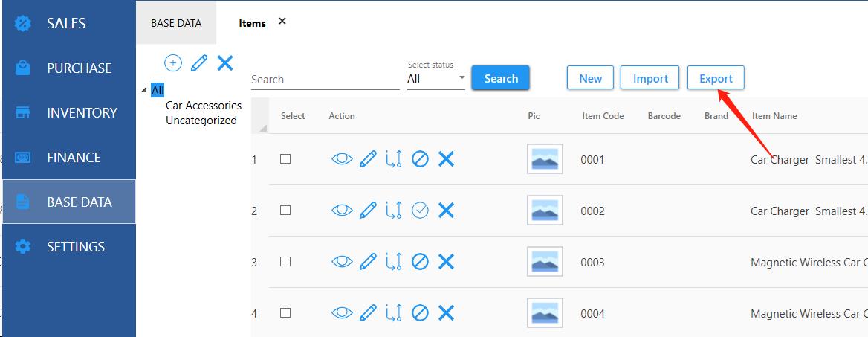View details of item 0001
Image resolution: width=868 pixels, height=337 pixels.
[342, 159]
